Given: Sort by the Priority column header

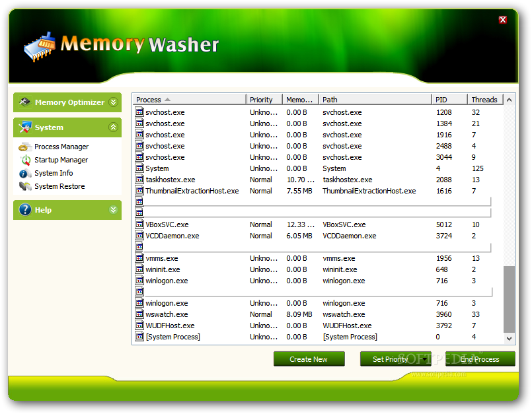Looking at the screenshot, I should (x=264, y=99).
